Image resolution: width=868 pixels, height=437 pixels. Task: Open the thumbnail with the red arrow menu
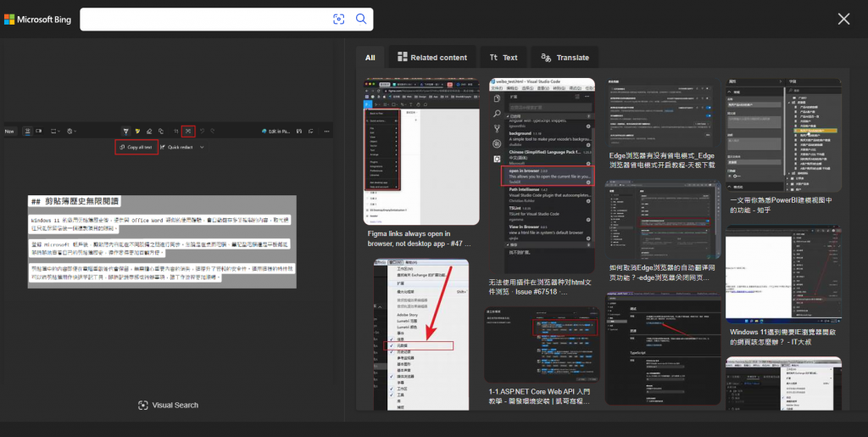click(421, 334)
